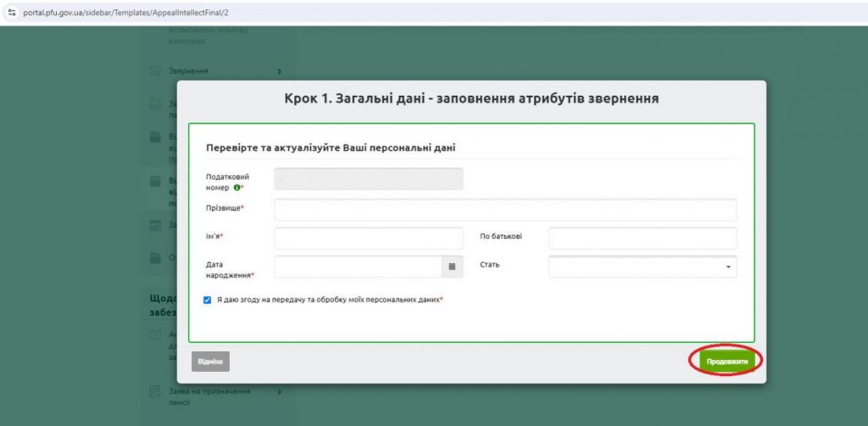This screenshot has height=426, width=868.
Task: Click the Дата народження date field
Action: tap(358, 267)
